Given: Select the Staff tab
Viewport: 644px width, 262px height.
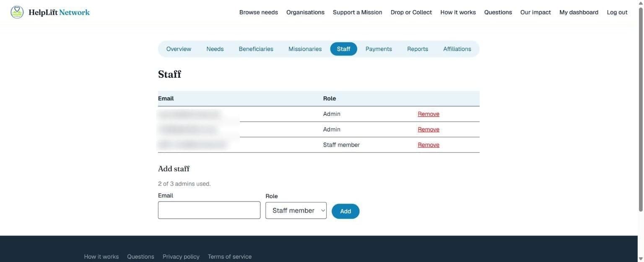Looking at the screenshot, I should [x=343, y=49].
